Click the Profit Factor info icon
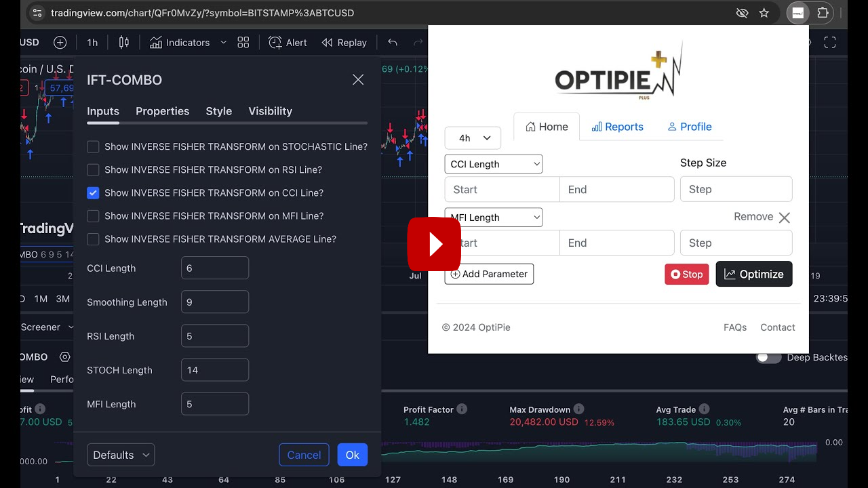This screenshot has height=488, width=868. (462, 409)
